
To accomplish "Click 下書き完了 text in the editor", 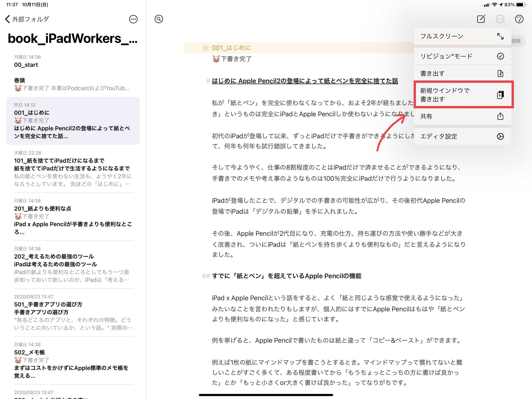I will coord(236,59).
